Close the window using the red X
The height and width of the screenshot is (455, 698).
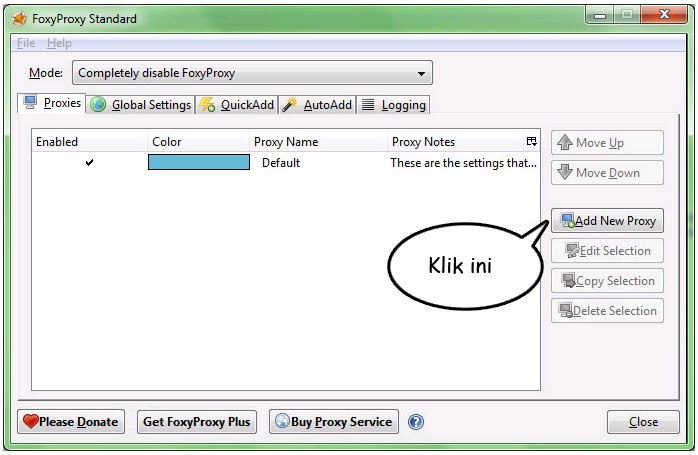point(664,14)
